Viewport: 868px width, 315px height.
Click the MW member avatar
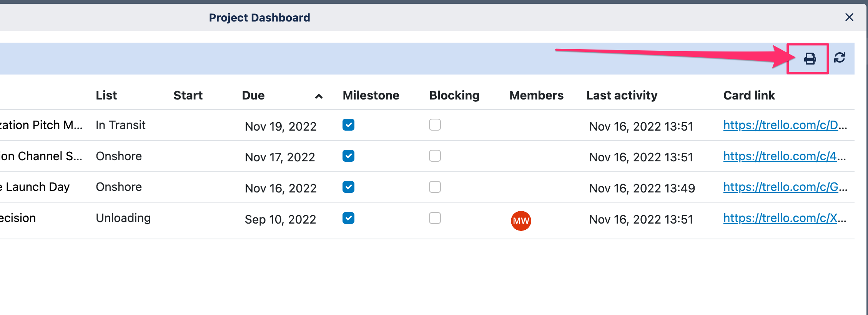click(x=521, y=221)
